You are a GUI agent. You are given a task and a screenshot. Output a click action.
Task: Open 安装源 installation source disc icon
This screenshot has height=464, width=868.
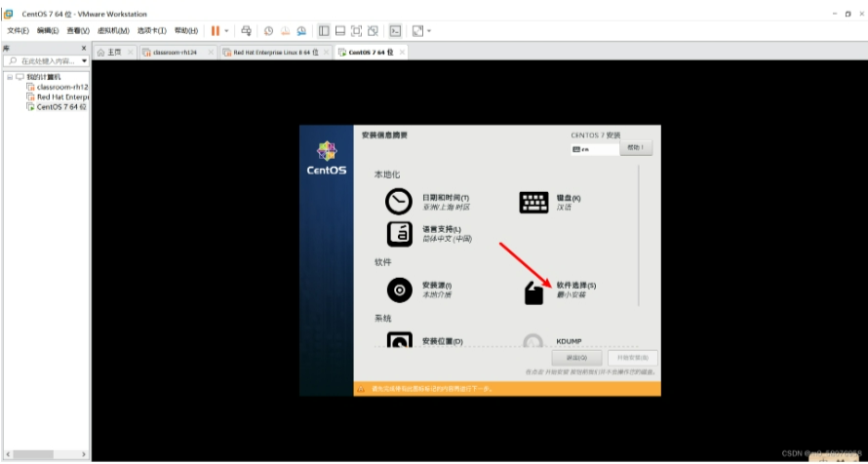point(399,290)
